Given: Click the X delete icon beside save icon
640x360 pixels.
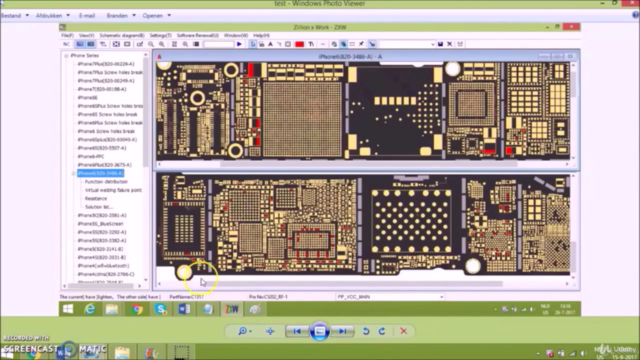Looking at the screenshot, I should (449, 44).
